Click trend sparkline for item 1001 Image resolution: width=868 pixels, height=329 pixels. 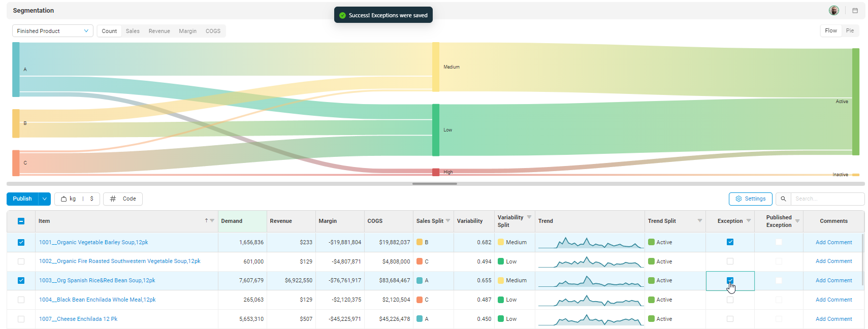(x=591, y=242)
